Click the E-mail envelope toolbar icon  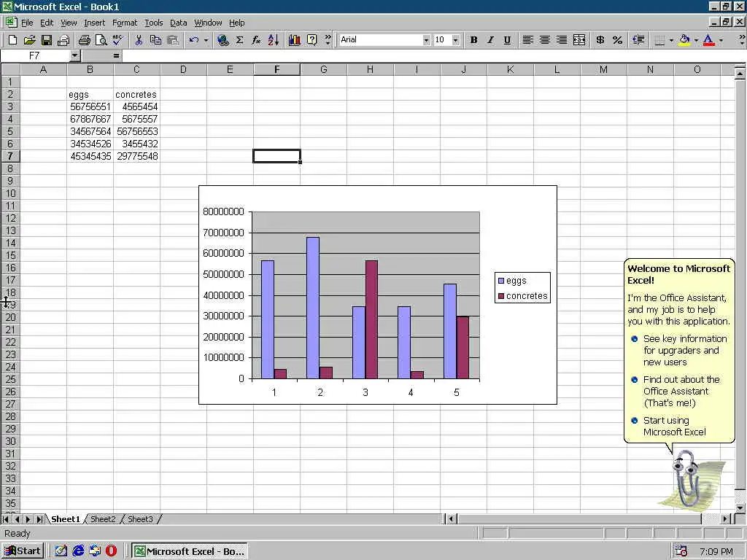(x=63, y=40)
